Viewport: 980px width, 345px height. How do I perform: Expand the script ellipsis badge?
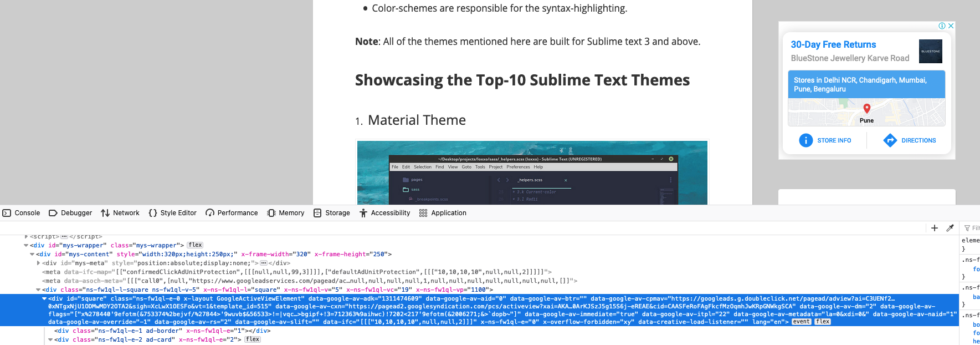tap(64, 236)
